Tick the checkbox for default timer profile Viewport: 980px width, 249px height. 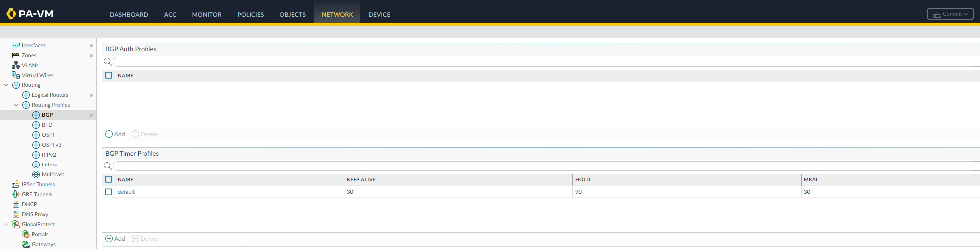coord(109,192)
